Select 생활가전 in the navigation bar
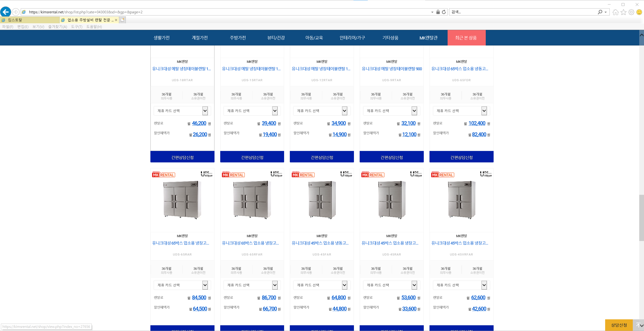 point(162,38)
